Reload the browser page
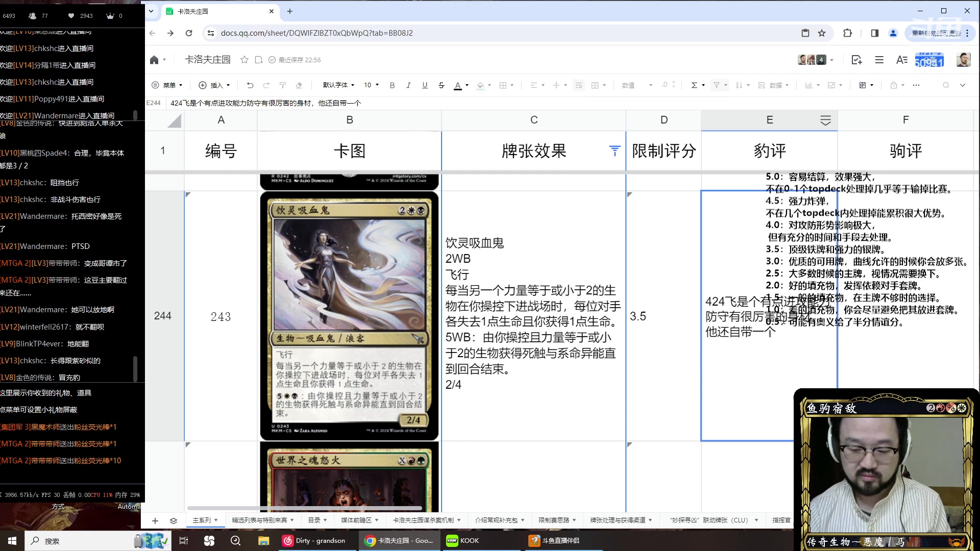980x551 pixels. 189,33
